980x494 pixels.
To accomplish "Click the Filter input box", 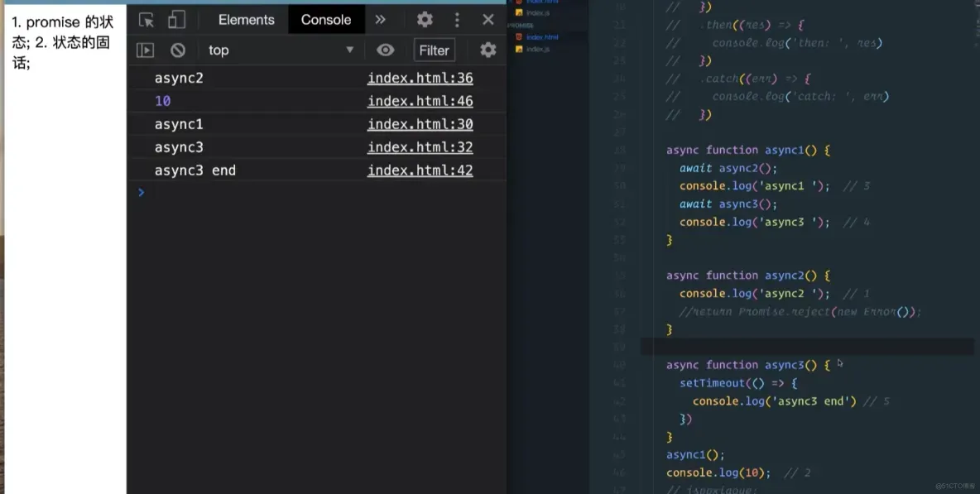I will tap(434, 50).
